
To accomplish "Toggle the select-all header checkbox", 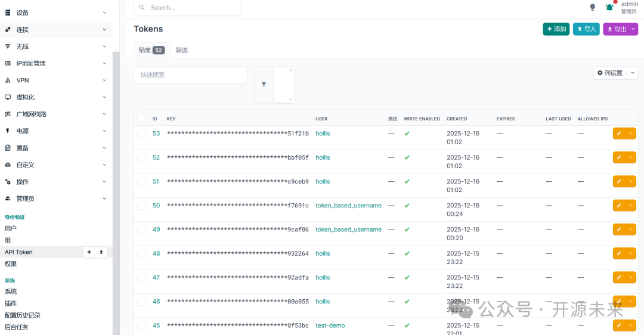I will 142,118.
